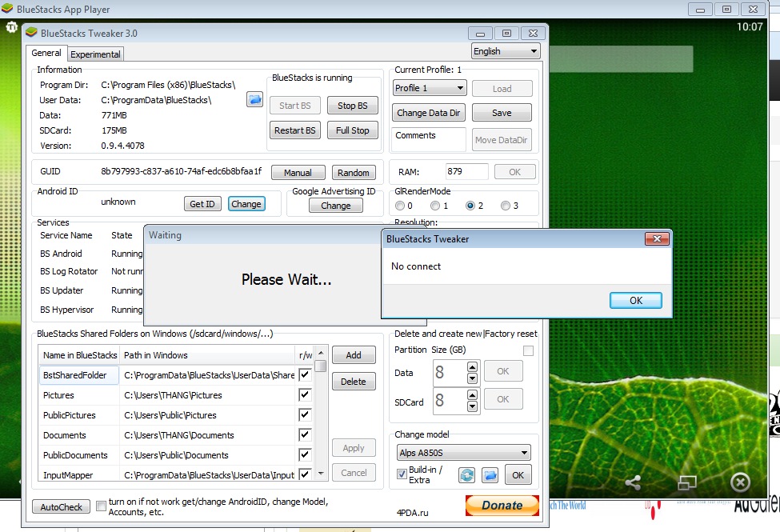This screenshot has height=532, width=780.
Task: Click the Donate button
Action: tap(502, 505)
